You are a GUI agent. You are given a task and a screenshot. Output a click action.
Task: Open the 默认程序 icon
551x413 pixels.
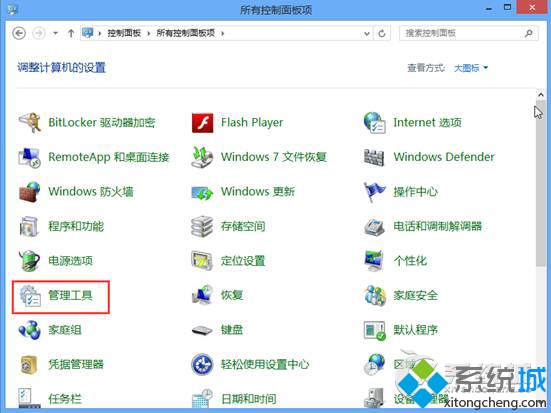pos(375,330)
